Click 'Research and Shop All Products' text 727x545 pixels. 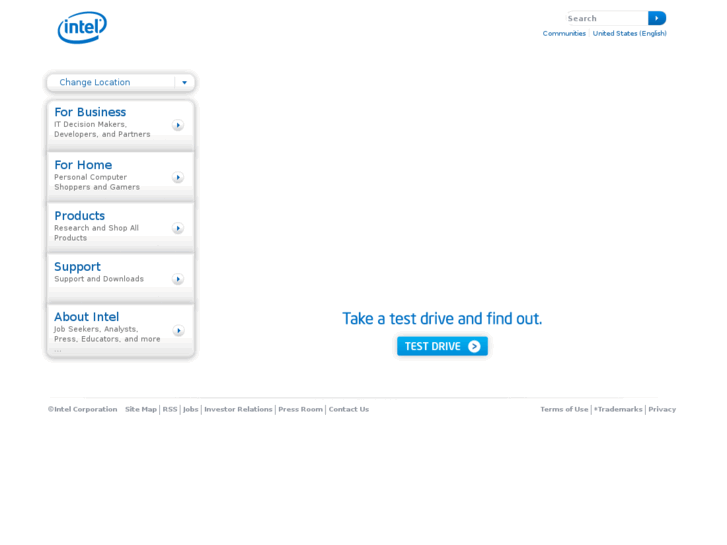pyautogui.click(x=96, y=233)
